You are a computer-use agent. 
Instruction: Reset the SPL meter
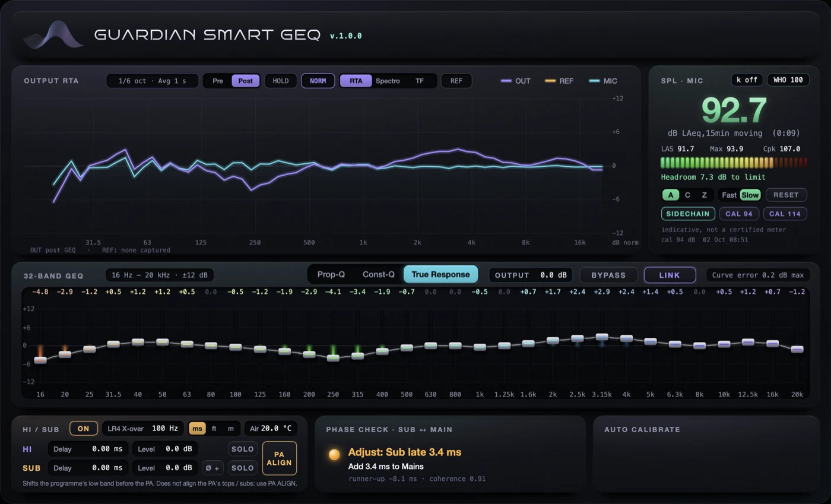point(786,195)
